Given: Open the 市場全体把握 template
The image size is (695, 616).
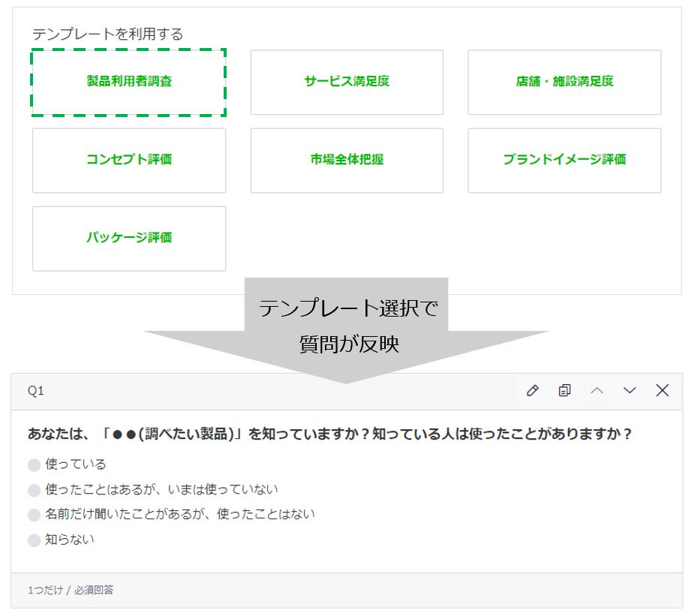Looking at the screenshot, I should point(347,160).
